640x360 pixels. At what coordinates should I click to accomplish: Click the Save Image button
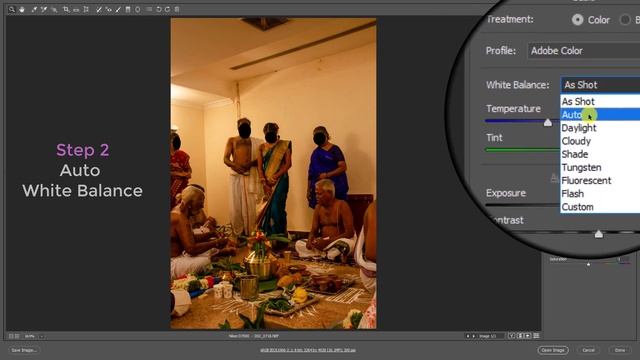(x=24, y=350)
